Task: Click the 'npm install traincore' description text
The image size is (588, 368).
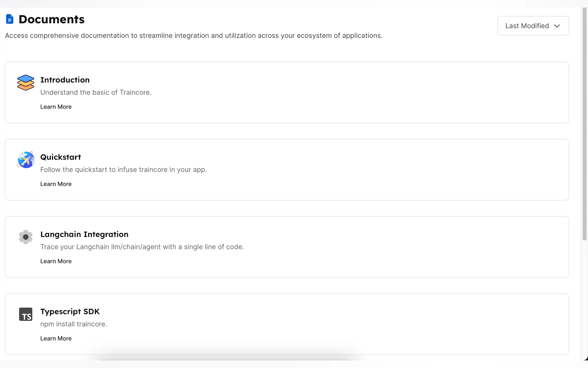Action: point(74,324)
